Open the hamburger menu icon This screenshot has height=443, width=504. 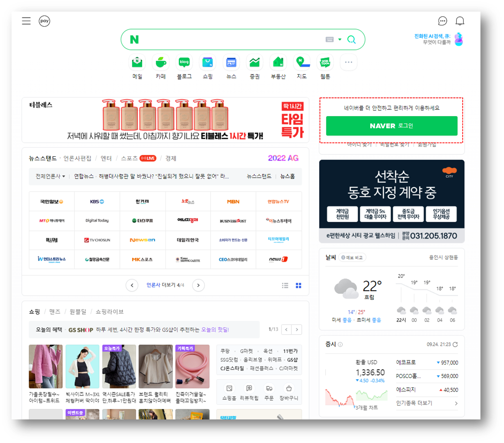point(26,21)
